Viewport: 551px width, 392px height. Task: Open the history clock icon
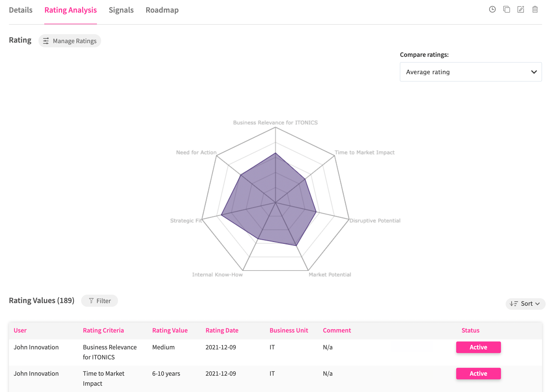coord(492,9)
